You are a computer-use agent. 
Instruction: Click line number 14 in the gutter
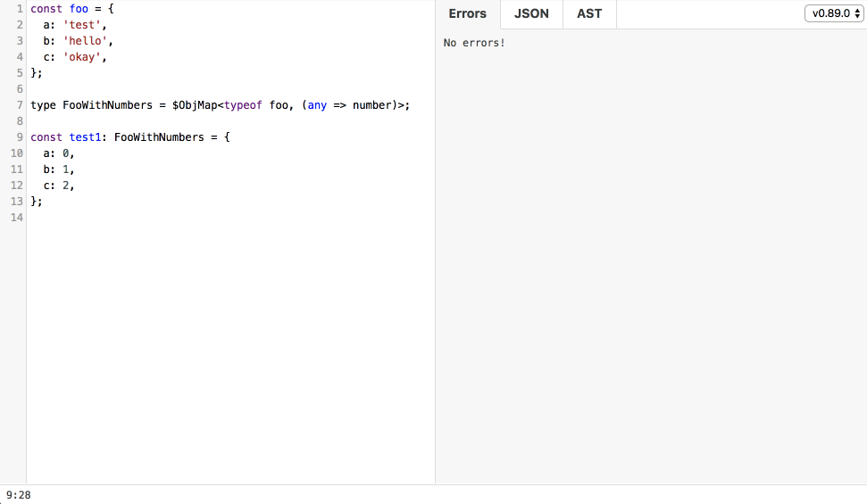(x=17, y=217)
